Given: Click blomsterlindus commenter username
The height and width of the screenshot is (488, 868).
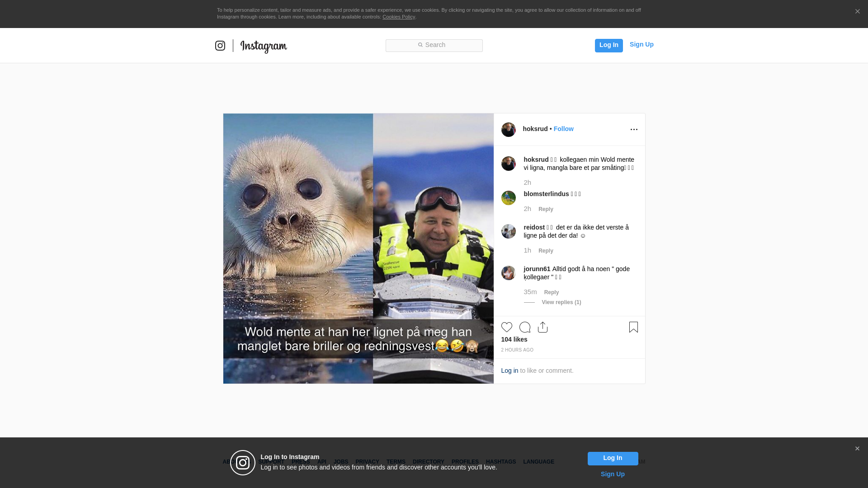Looking at the screenshot, I should click(x=546, y=194).
